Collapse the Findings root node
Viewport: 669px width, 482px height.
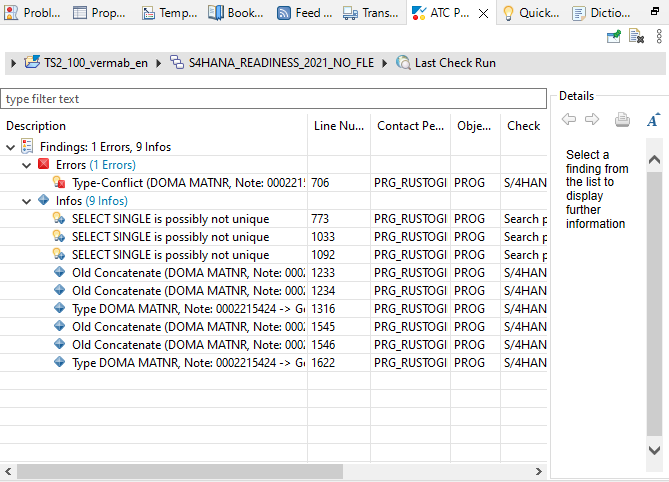point(11,147)
